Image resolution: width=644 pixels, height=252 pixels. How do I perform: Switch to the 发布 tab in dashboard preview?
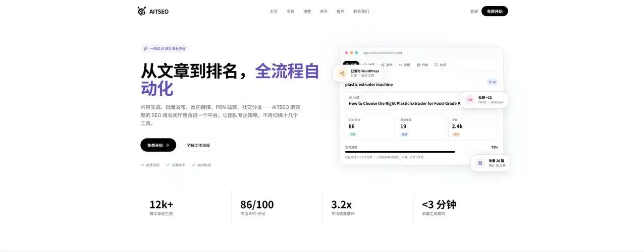tap(387, 65)
